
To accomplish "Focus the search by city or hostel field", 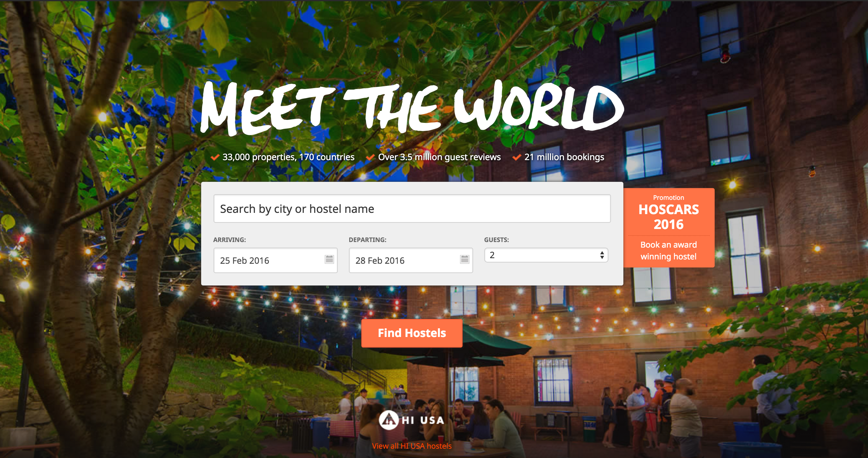I will coord(412,209).
